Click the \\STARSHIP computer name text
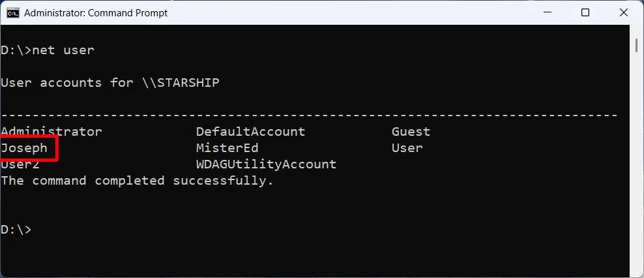The width and height of the screenshot is (644, 278). click(x=181, y=83)
